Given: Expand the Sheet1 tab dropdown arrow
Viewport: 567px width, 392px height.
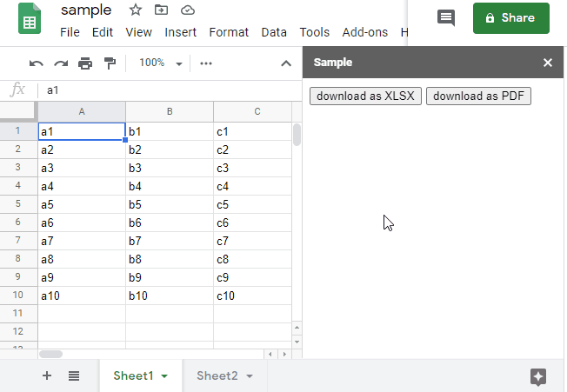Looking at the screenshot, I should coord(164,376).
